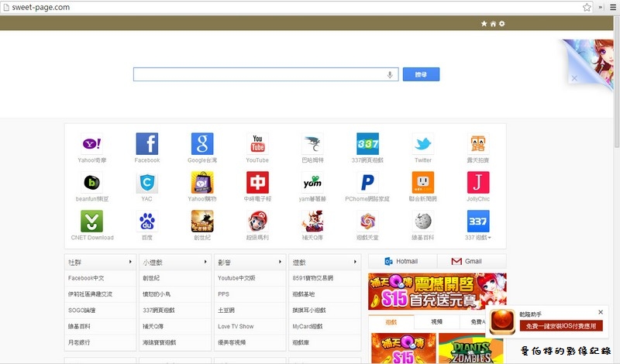Open the Facebook shortcut icon
The width and height of the screenshot is (620, 364).
tap(147, 144)
